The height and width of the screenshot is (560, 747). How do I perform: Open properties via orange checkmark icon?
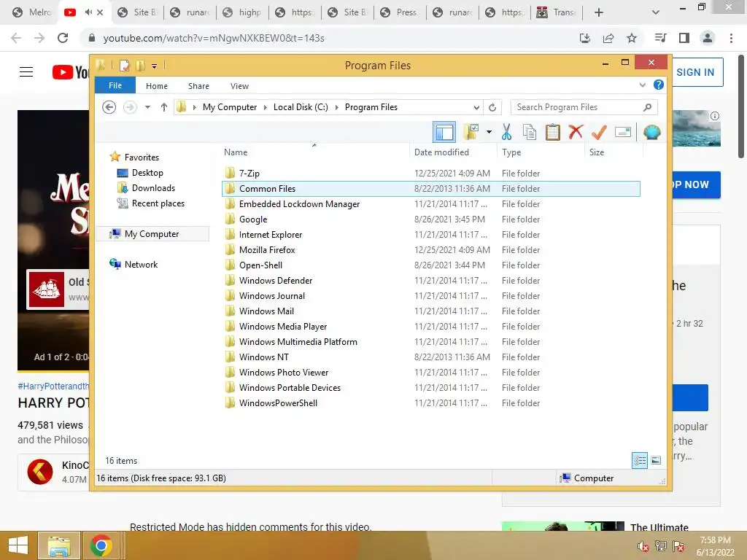(599, 132)
